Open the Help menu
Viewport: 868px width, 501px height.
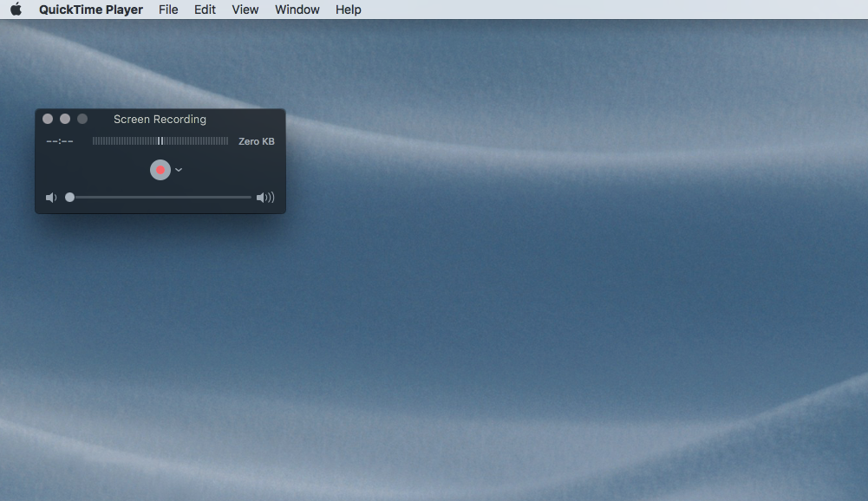click(349, 10)
